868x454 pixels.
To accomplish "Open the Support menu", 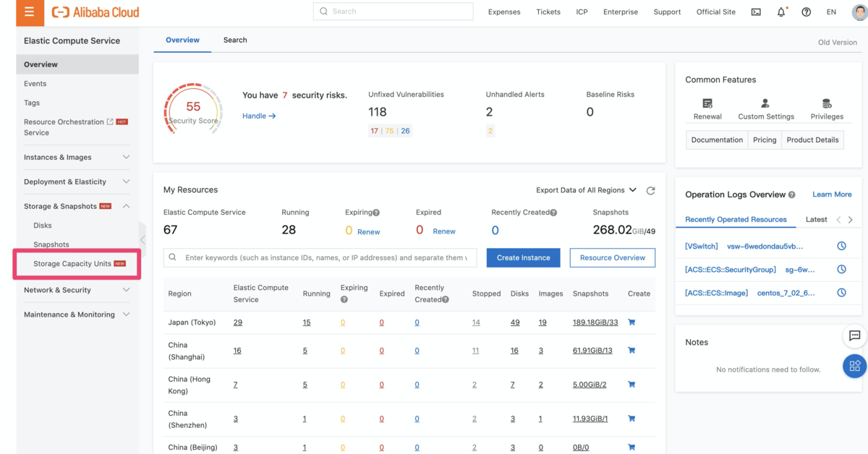I will point(667,12).
